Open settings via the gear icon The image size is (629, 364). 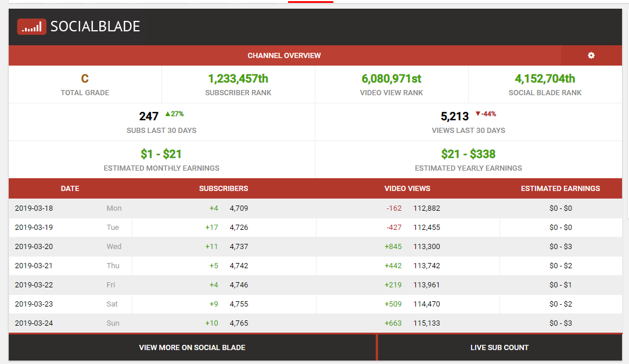click(591, 55)
